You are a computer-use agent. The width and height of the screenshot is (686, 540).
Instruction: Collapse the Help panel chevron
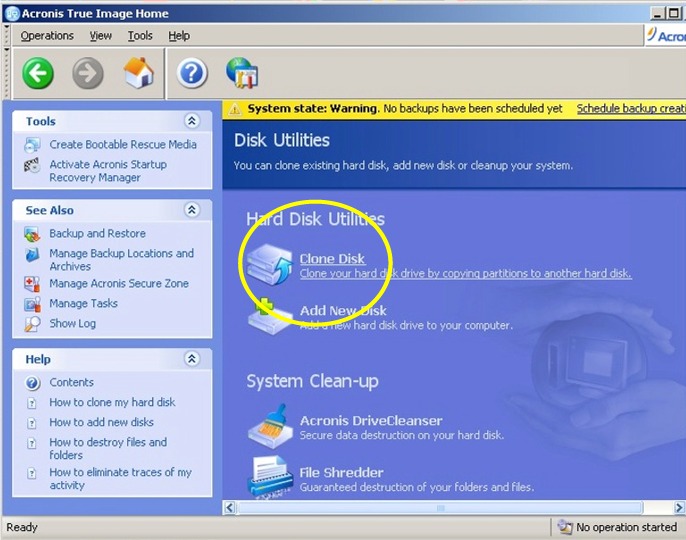[192, 359]
